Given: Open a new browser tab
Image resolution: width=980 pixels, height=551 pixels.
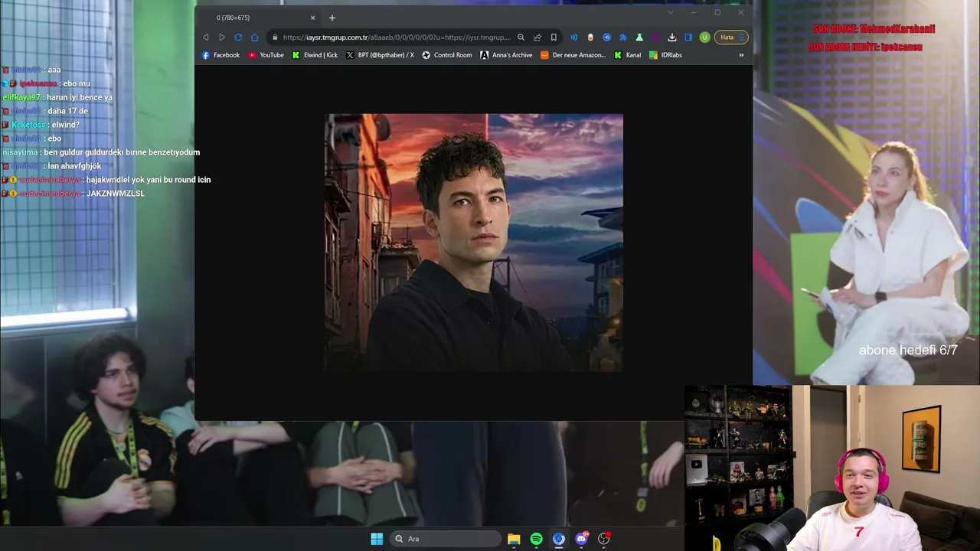Looking at the screenshot, I should tap(332, 18).
